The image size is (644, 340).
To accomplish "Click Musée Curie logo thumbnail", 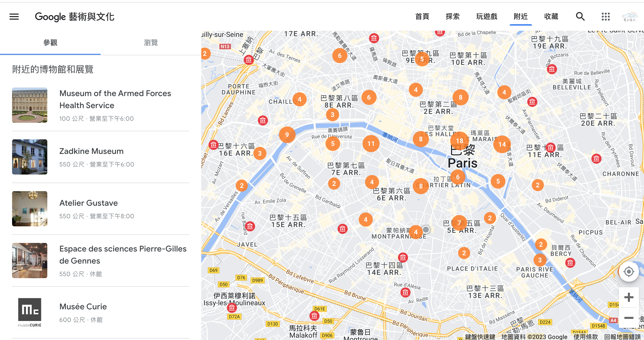I will (30, 312).
